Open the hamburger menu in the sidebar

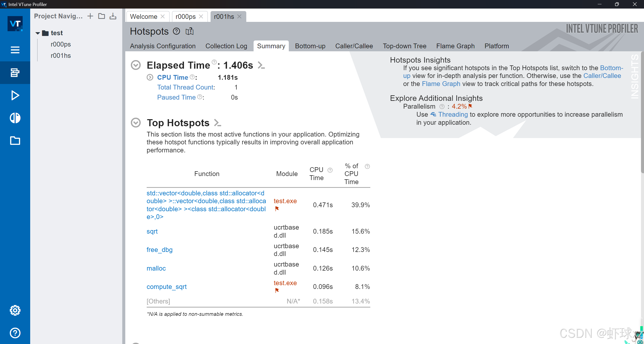point(15,50)
